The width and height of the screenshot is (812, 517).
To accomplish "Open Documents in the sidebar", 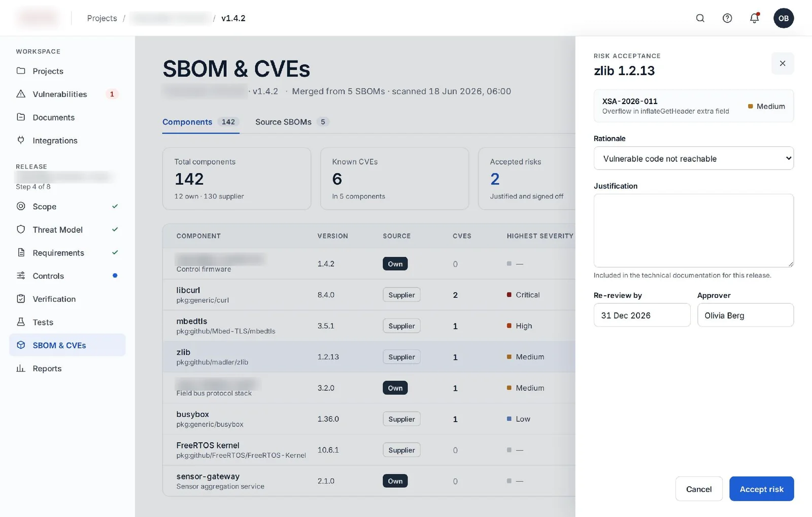I will (x=67, y=117).
